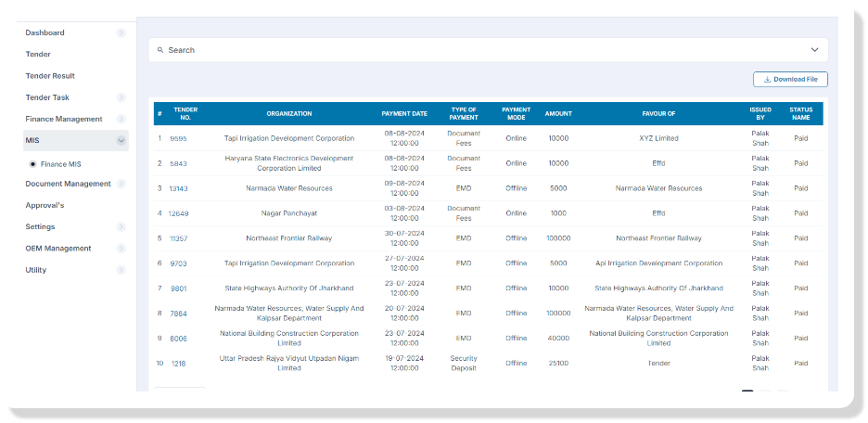
Task: Expand the Settings arrow icon
Action: (x=121, y=227)
